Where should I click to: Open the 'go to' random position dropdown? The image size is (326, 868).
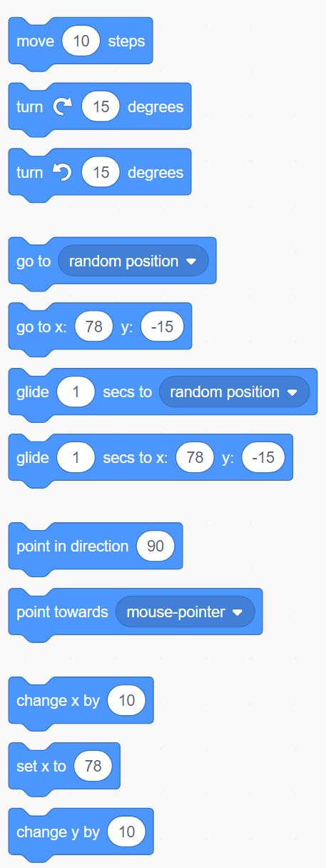coord(133,261)
